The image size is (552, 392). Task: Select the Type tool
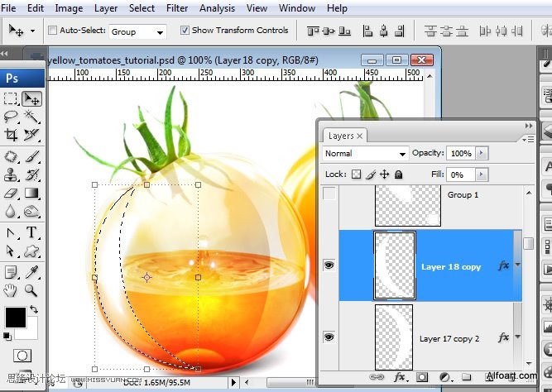click(31, 232)
